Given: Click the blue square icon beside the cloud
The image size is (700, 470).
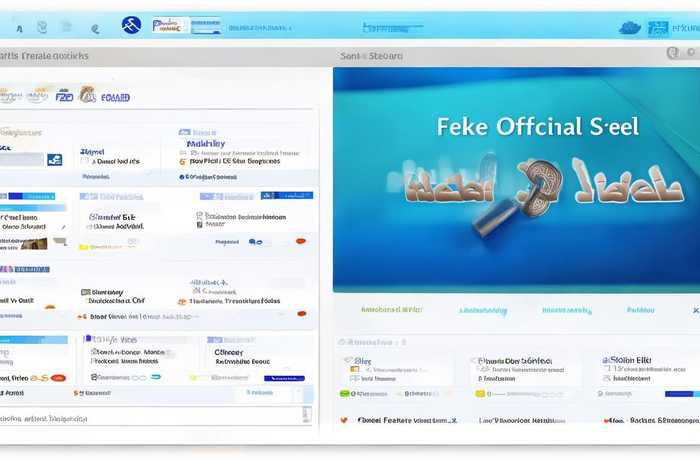Looking at the screenshot, I should click(657, 28).
